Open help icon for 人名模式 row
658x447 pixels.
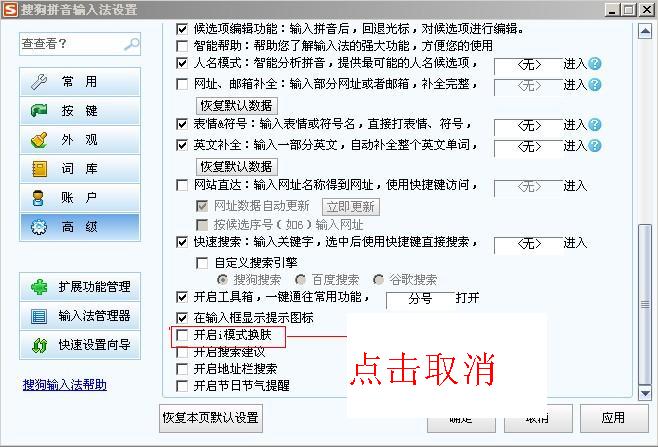[595, 64]
